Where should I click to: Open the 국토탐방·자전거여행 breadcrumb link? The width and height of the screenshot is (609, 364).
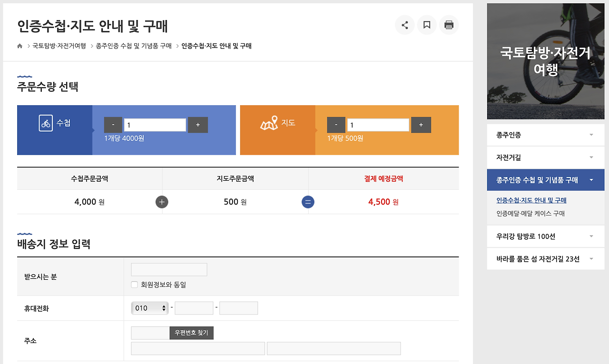click(60, 46)
